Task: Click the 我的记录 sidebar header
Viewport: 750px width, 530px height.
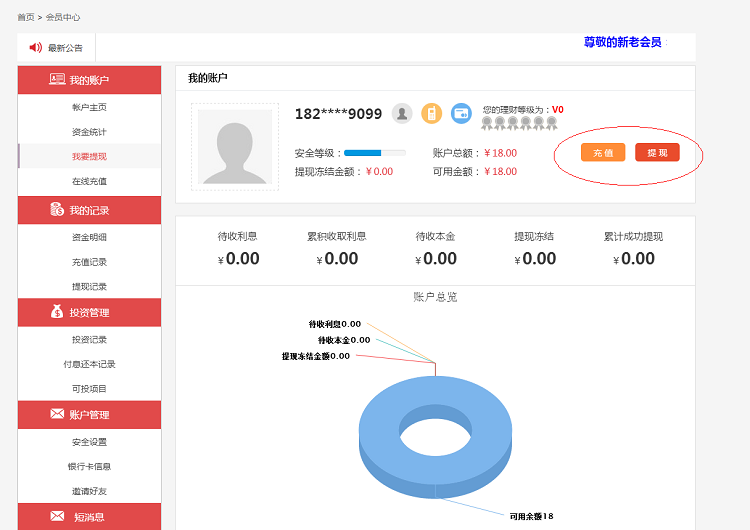Action: 89,210
